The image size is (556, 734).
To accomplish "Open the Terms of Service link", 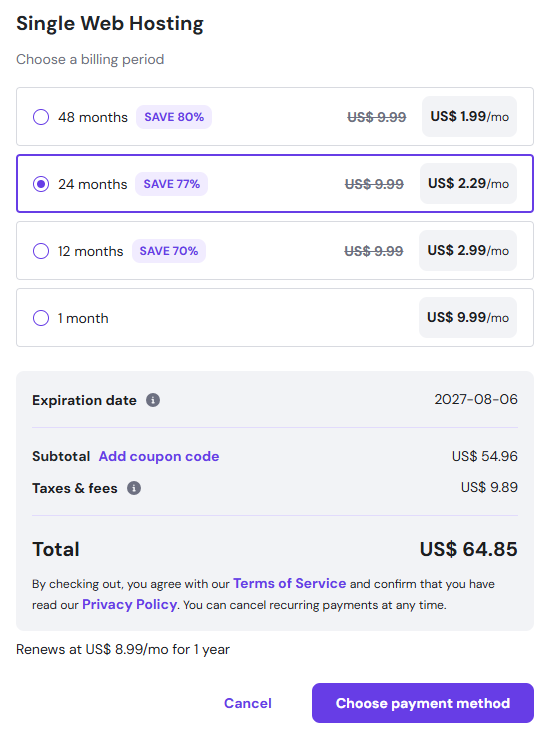I will point(289,583).
